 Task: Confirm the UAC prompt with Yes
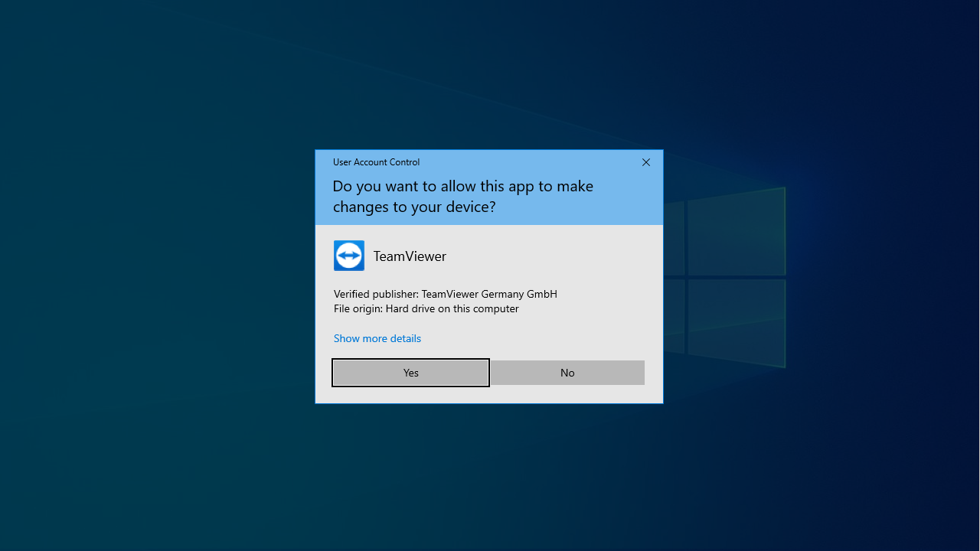pyautogui.click(x=410, y=373)
